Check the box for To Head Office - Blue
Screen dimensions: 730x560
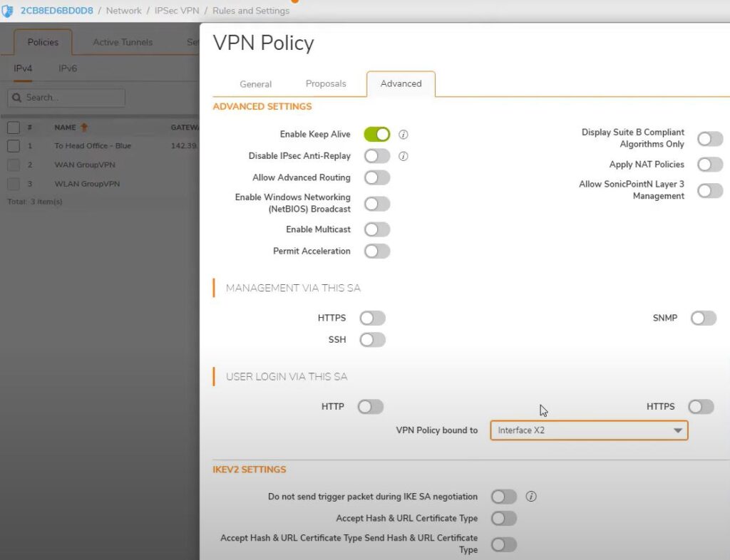click(x=13, y=146)
